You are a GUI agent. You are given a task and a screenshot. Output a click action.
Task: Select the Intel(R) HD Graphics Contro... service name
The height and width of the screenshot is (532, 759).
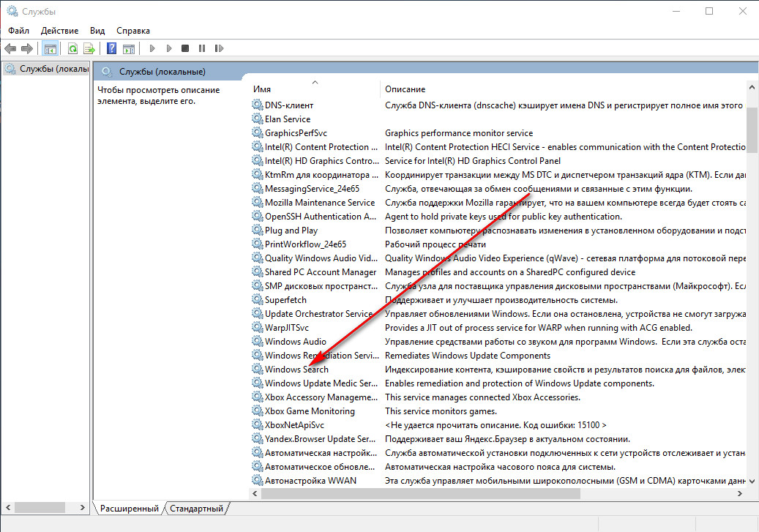(322, 161)
